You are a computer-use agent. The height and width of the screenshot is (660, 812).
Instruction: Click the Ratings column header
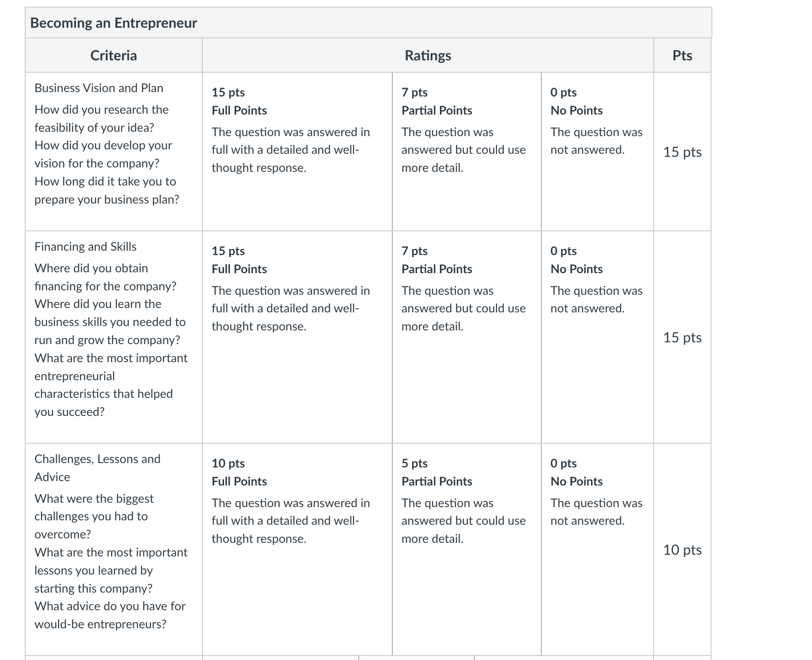pyautogui.click(x=428, y=56)
